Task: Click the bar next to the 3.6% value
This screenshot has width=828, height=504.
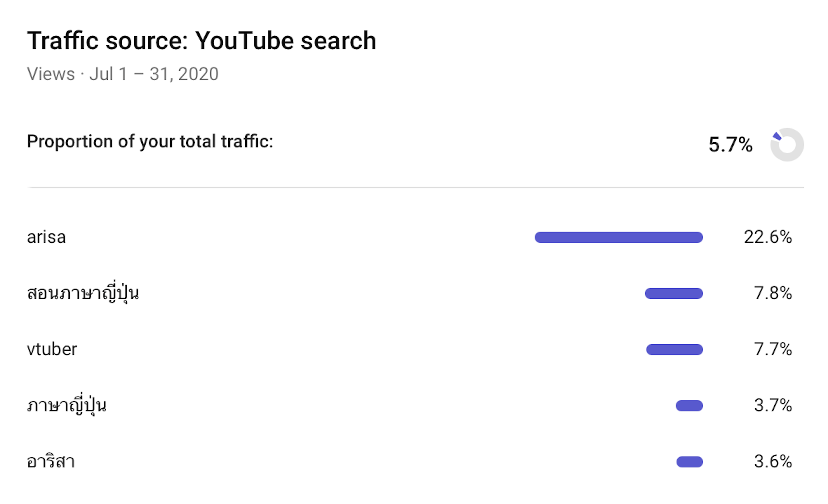Action: pos(690,462)
